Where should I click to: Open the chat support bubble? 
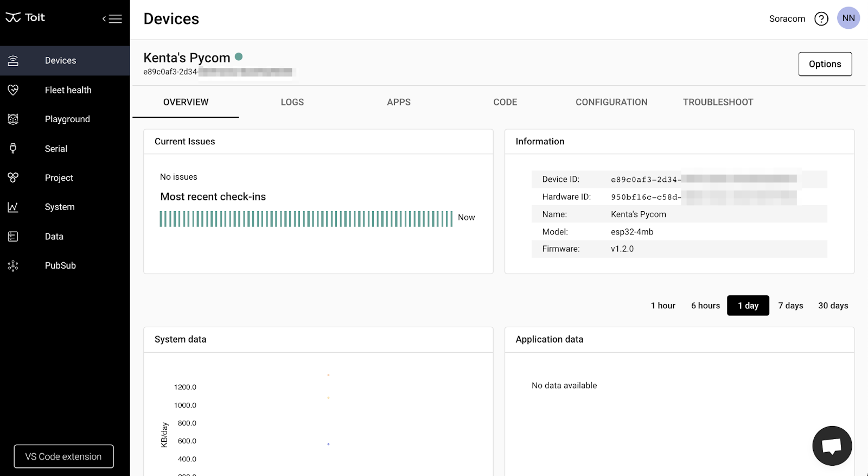click(x=832, y=446)
